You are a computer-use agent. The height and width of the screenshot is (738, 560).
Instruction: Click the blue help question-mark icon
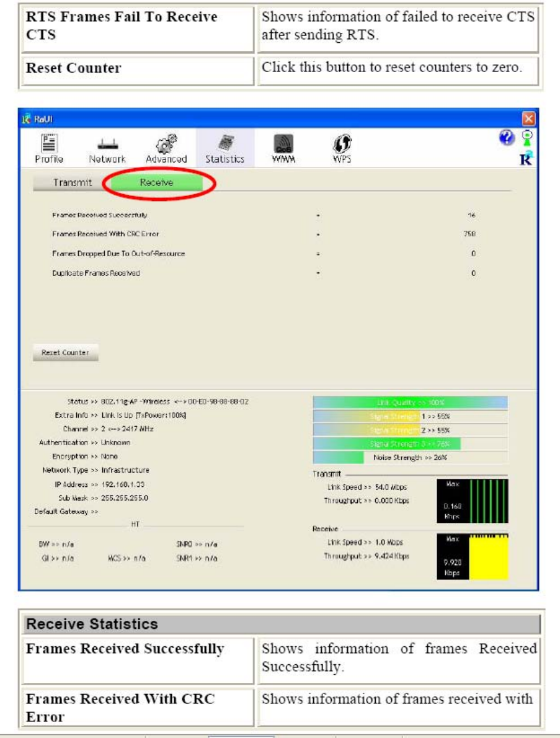pyautogui.click(x=507, y=138)
